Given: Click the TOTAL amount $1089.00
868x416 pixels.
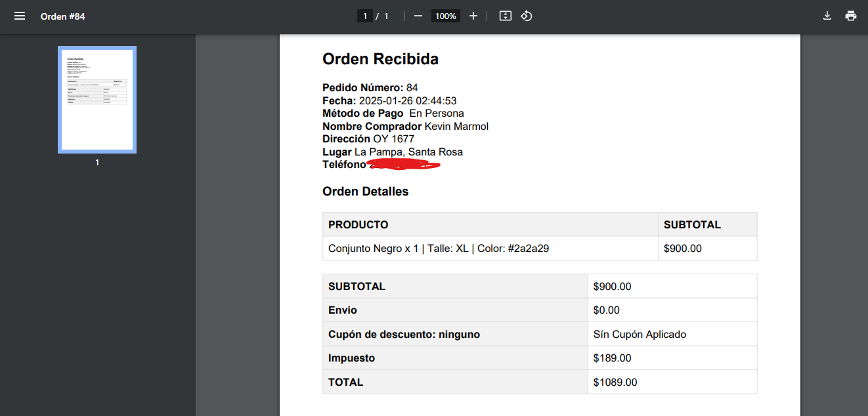Looking at the screenshot, I should tap(615, 382).
